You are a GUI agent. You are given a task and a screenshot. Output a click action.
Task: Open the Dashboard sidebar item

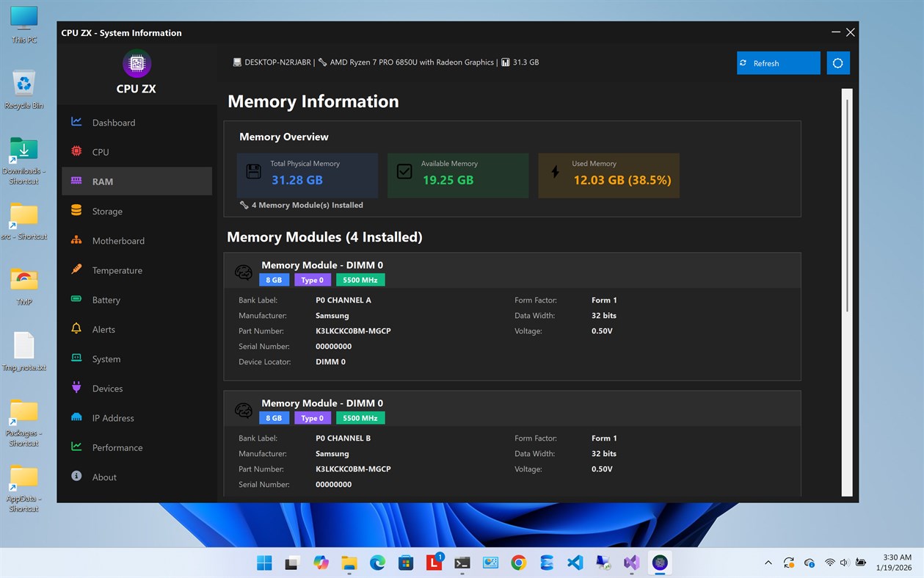(137, 123)
